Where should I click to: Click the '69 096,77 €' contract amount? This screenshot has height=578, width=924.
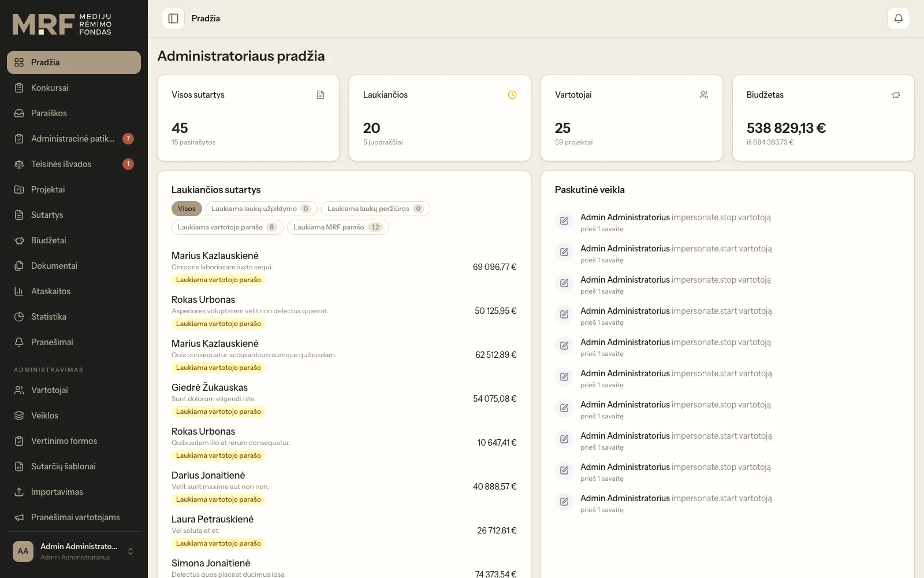click(494, 267)
